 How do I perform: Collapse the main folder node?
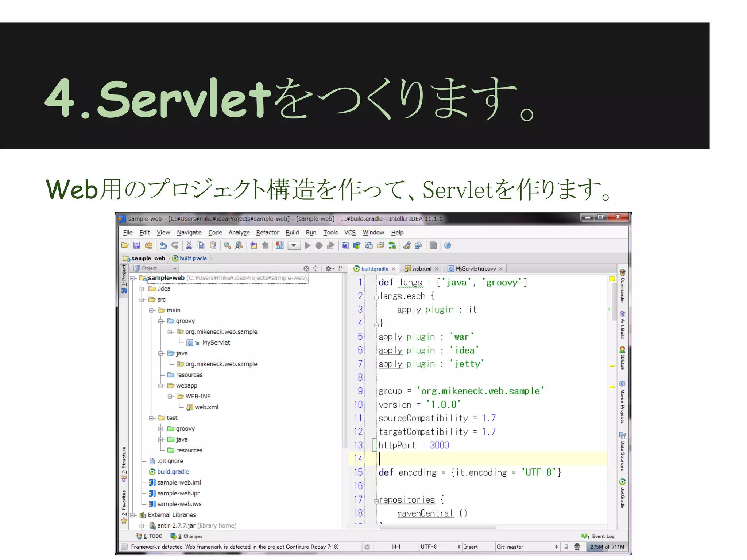[x=152, y=310]
